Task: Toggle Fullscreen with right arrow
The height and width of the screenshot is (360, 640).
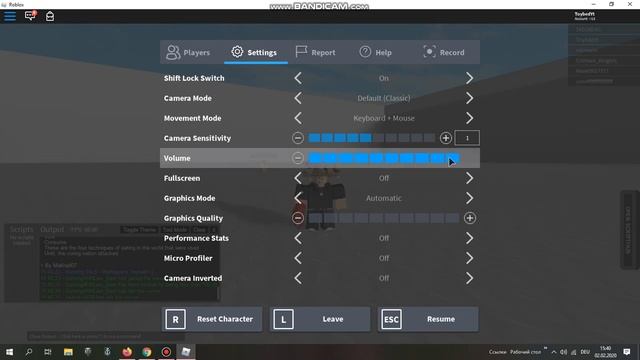Action: coord(469,178)
